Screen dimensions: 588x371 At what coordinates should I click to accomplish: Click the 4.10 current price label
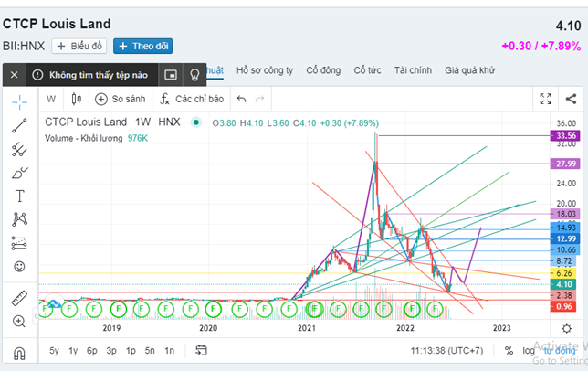click(563, 284)
